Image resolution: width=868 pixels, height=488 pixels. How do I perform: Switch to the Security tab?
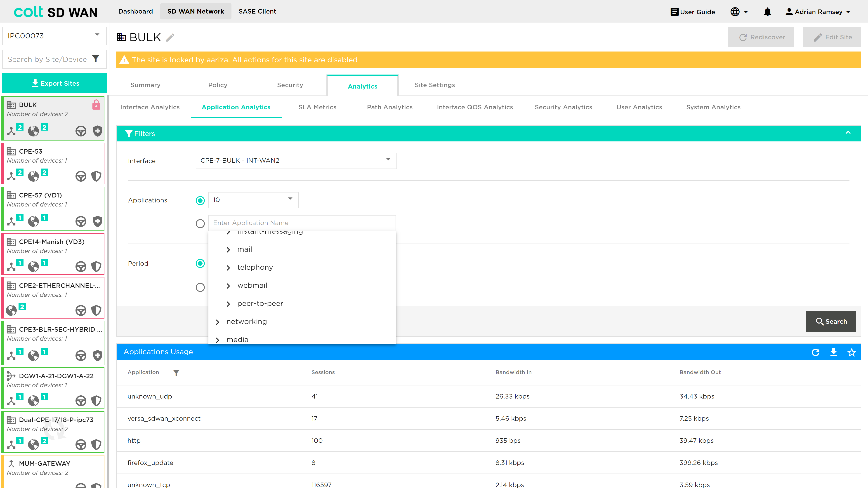[290, 85]
